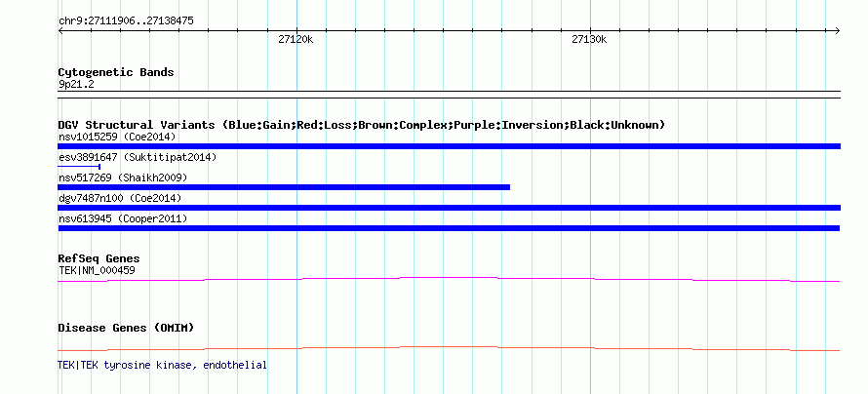The width and height of the screenshot is (868, 394).
Task: Click the right arrowhead of the ruler
Action: point(838,31)
